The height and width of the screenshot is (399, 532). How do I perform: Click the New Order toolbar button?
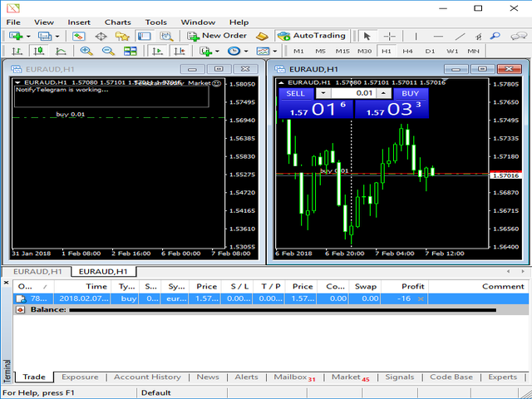pos(217,36)
